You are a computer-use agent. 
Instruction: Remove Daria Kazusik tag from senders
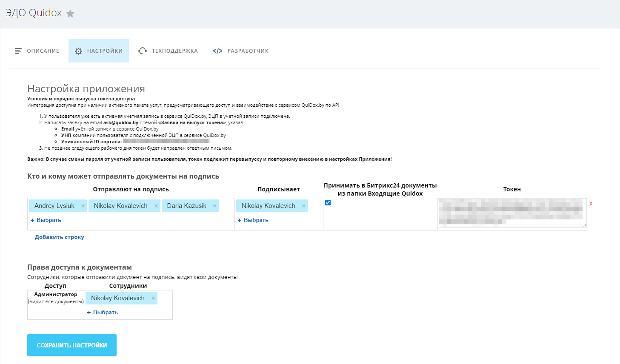215,206
